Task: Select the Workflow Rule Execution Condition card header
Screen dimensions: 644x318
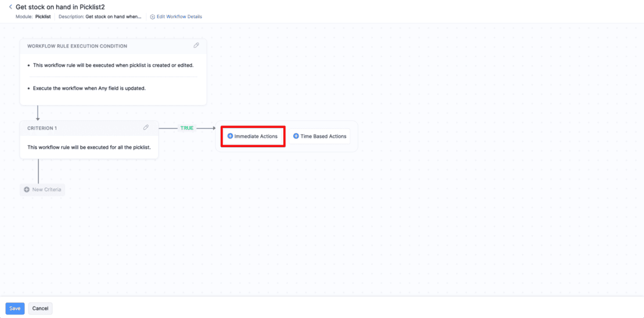Action: tap(77, 46)
